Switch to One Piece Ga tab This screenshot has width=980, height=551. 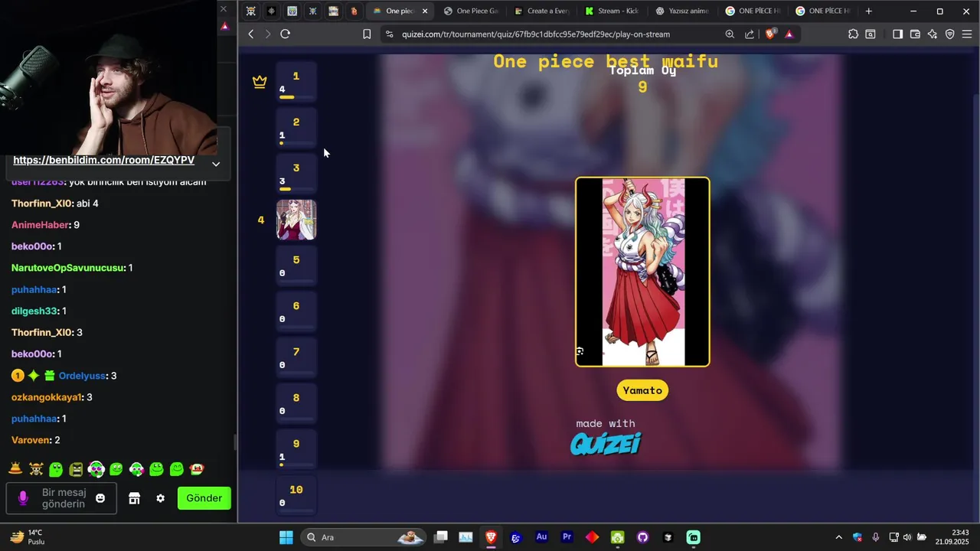pyautogui.click(x=471, y=11)
